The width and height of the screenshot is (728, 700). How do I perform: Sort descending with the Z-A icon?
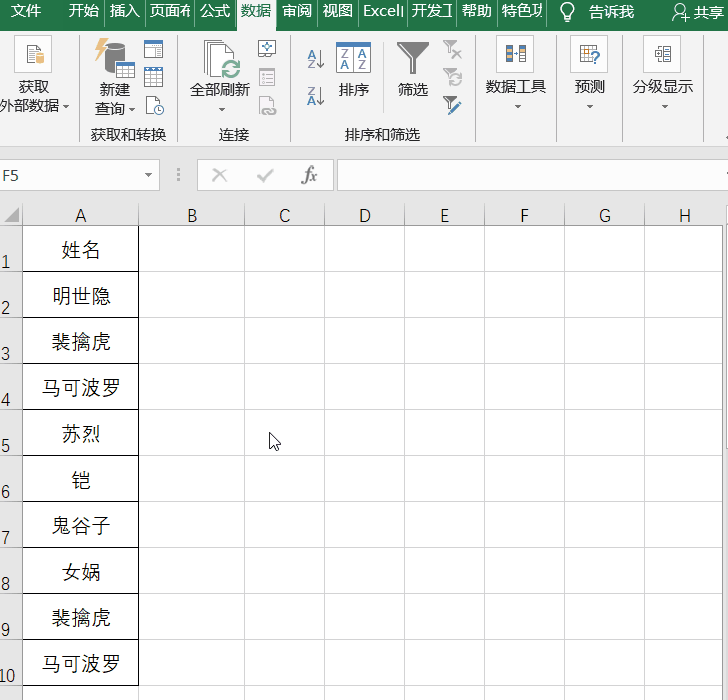[x=316, y=96]
